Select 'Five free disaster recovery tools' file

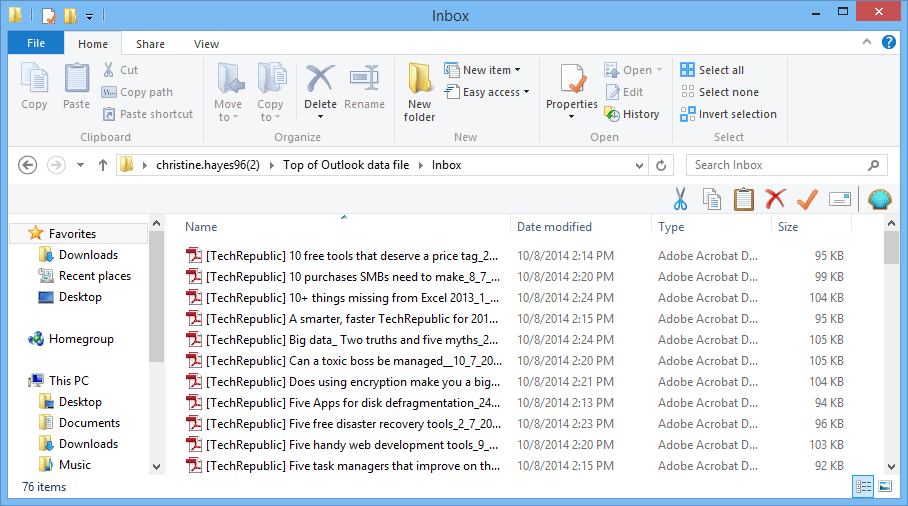(342, 424)
